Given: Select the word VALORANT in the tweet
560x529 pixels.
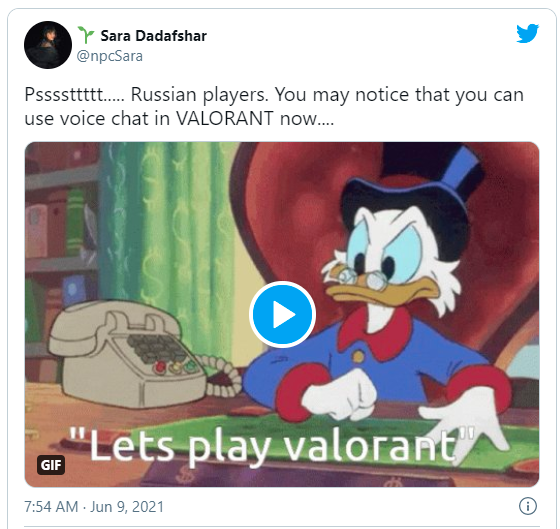Looking at the screenshot, I should tap(225, 118).
